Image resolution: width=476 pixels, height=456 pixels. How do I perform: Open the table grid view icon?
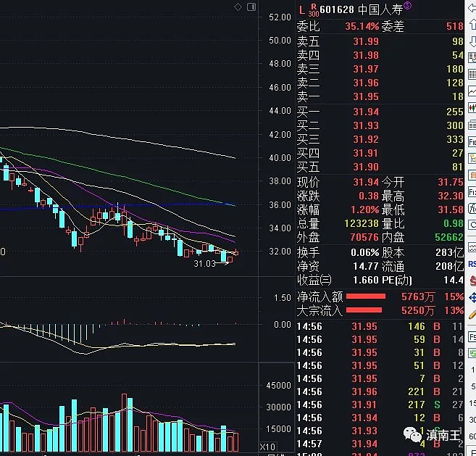click(472, 74)
